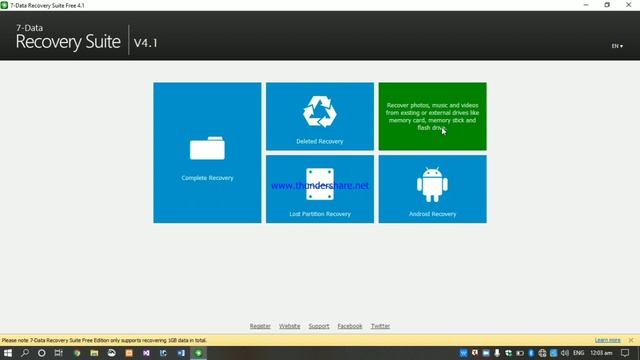Open Visual Studio from taskbar
This screenshot has width=640, height=360.
[146, 353]
